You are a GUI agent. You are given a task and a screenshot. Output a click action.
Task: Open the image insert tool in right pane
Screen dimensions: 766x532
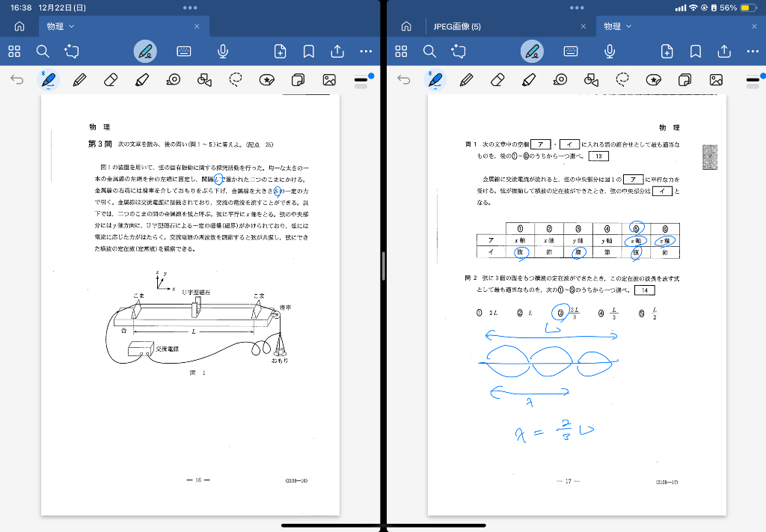tap(716, 80)
